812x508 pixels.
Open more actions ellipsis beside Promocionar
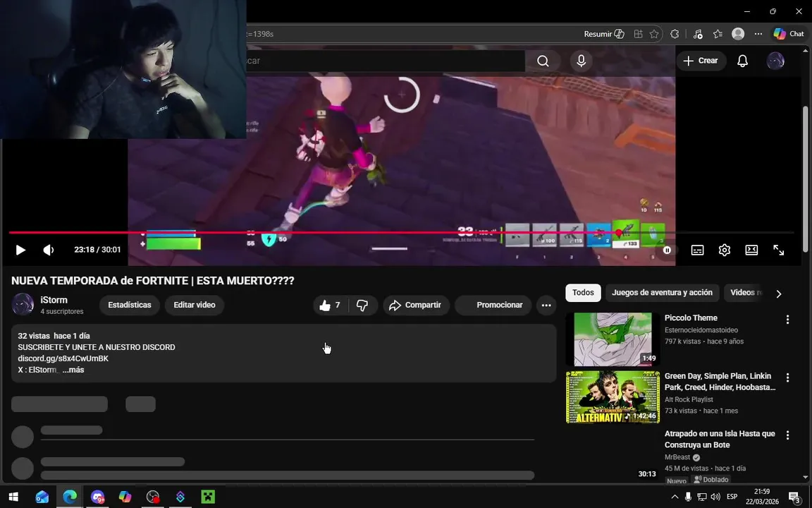546,306
